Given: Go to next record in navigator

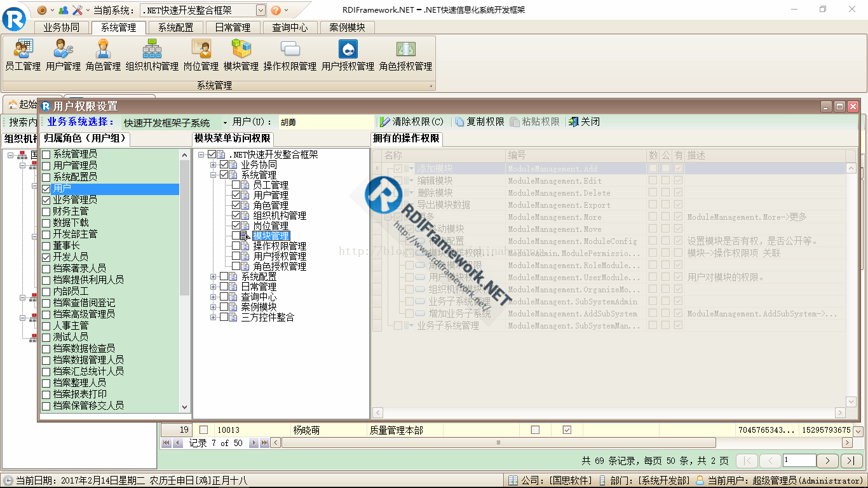Looking at the screenshot, I should (254, 443).
